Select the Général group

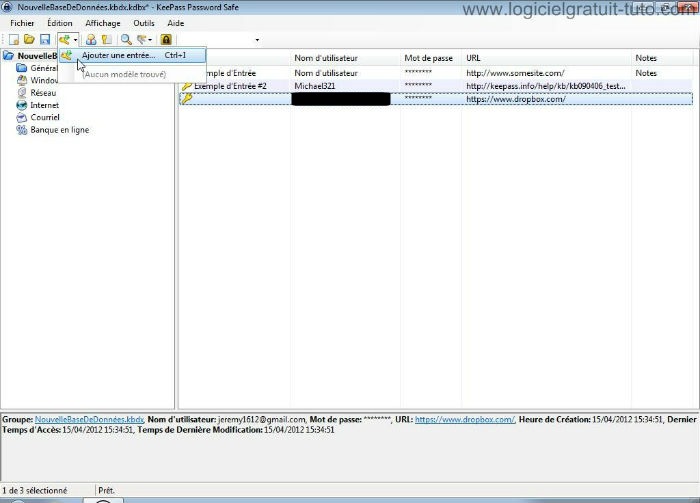click(43, 68)
